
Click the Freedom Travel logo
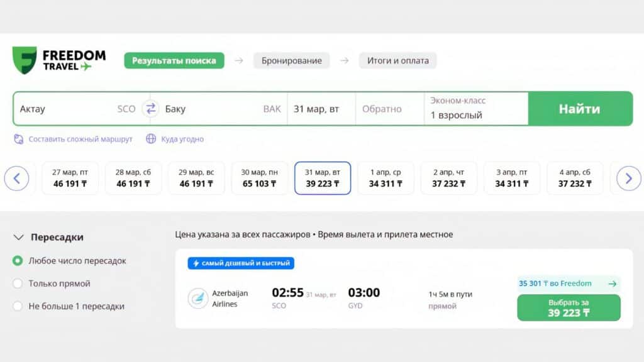pyautogui.click(x=58, y=60)
